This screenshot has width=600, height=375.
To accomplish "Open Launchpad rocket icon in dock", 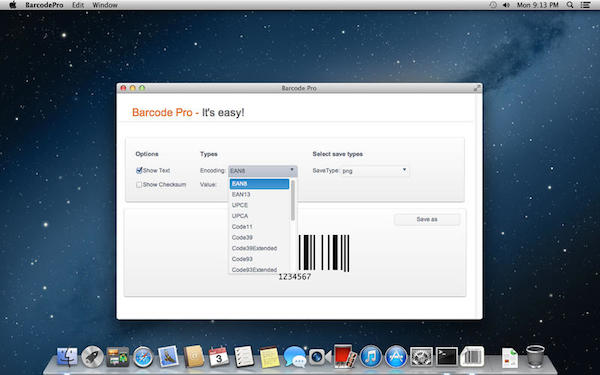I will click(92, 357).
